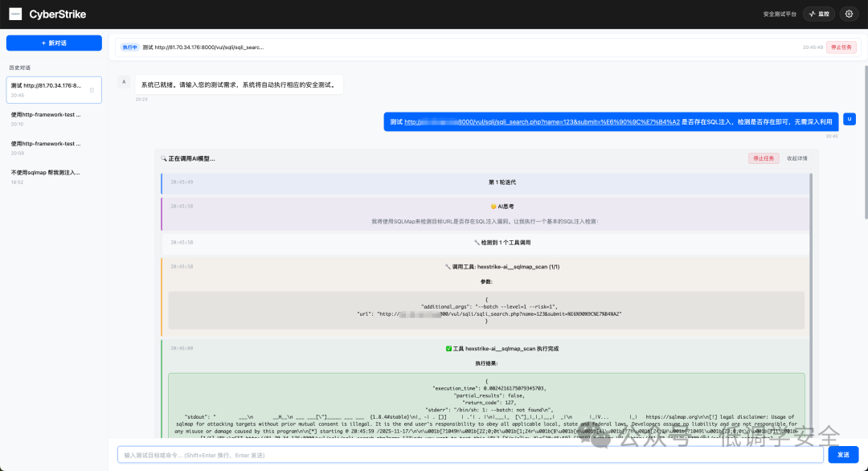The image size is (868, 471).
Task: Open the sqli_search.php link in user message
Action: [x=542, y=121]
